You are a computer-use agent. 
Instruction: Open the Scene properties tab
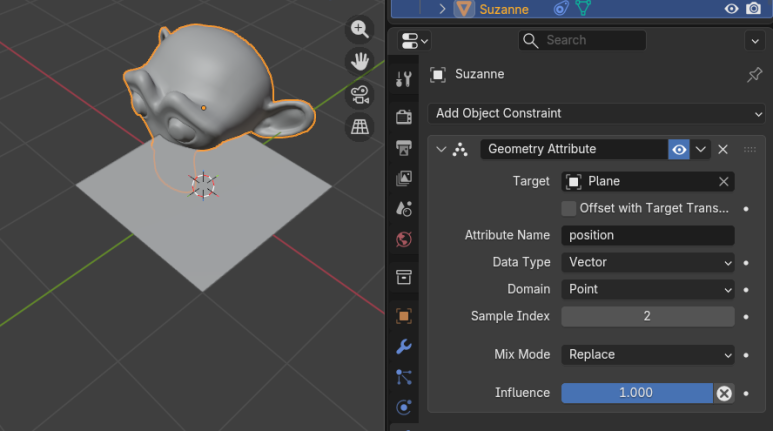point(404,209)
